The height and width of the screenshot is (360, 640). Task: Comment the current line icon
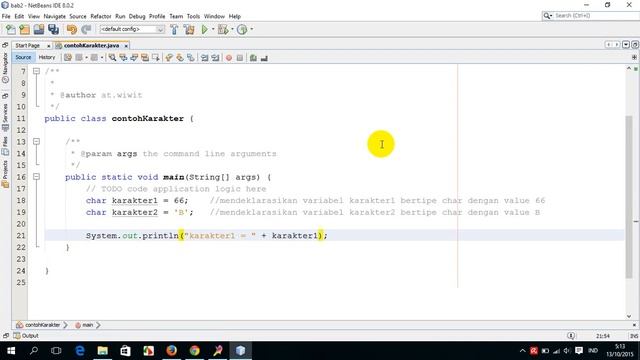pos(253,58)
